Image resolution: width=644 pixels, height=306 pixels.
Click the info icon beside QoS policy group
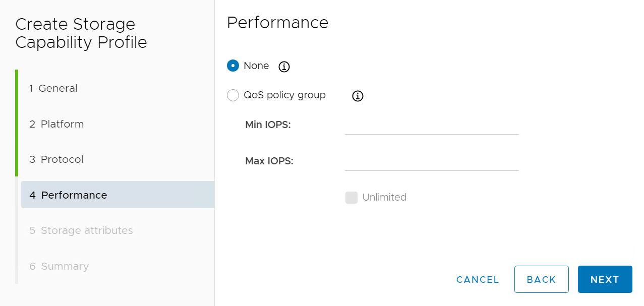click(358, 96)
